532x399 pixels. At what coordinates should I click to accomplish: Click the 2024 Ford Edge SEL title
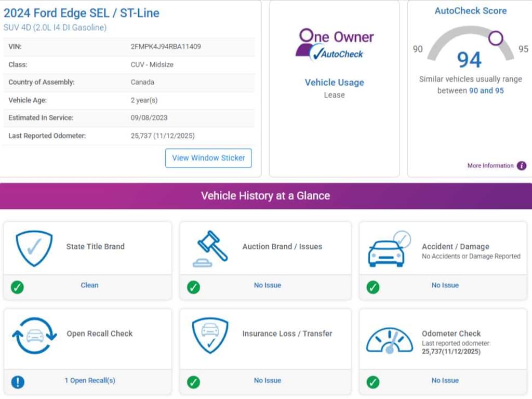(x=82, y=13)
